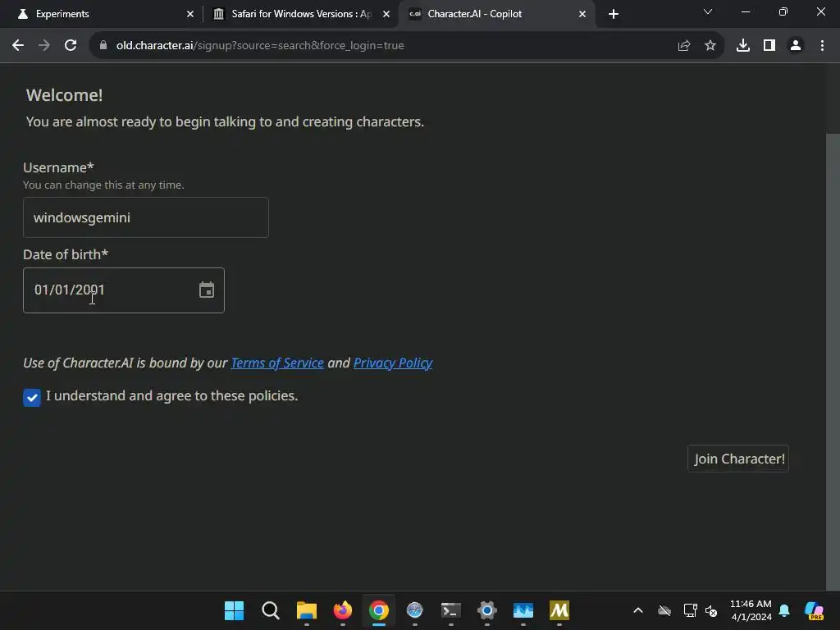840x630 pixels.
Task: Bookmark this page with the star
Action: pos(710,46)
